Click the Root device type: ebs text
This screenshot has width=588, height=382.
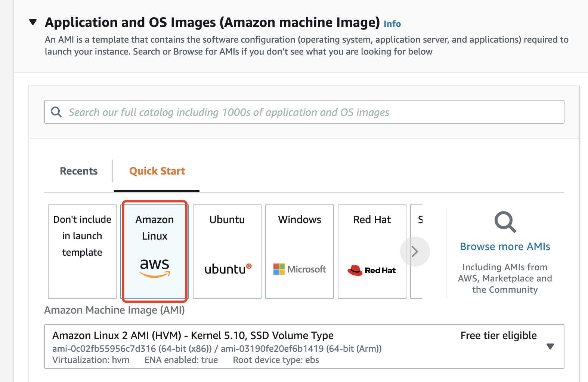[x=276, y=360]
